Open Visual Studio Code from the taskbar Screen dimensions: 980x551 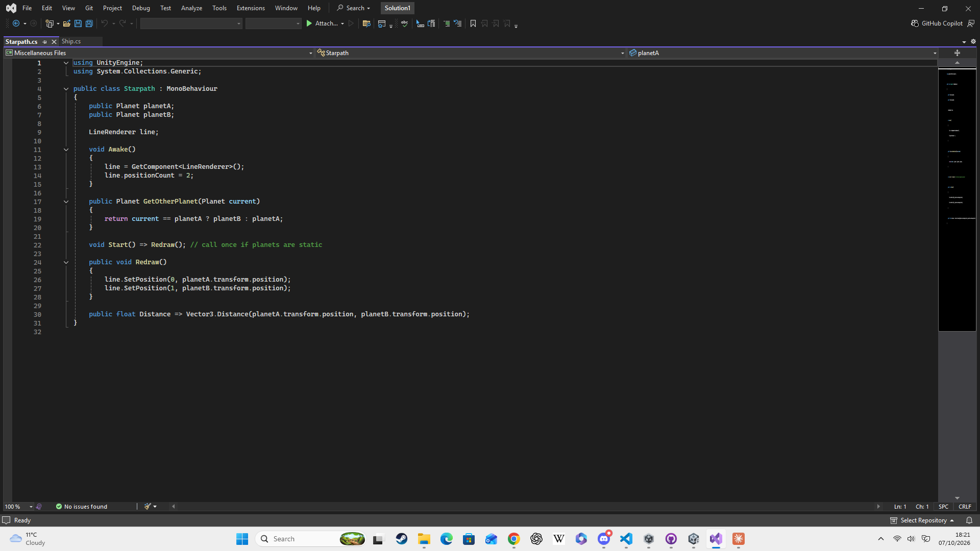[626, 539]
